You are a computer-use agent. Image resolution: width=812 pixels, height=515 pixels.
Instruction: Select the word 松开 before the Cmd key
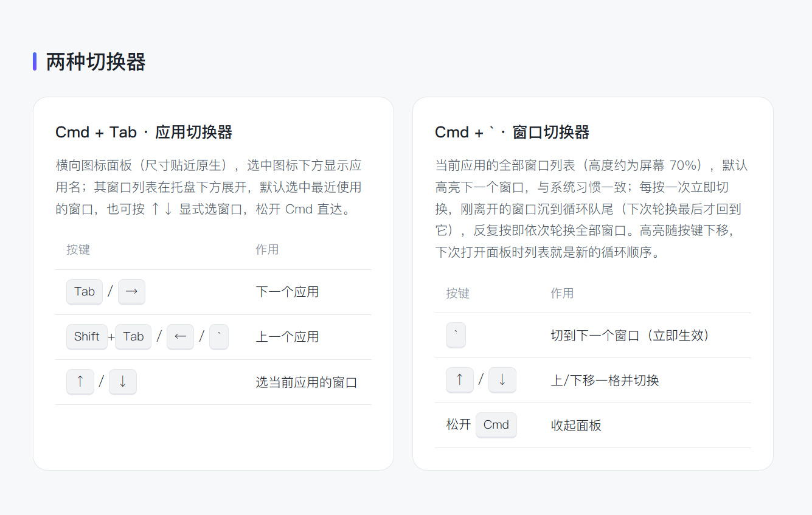click(x=459, y=425)
